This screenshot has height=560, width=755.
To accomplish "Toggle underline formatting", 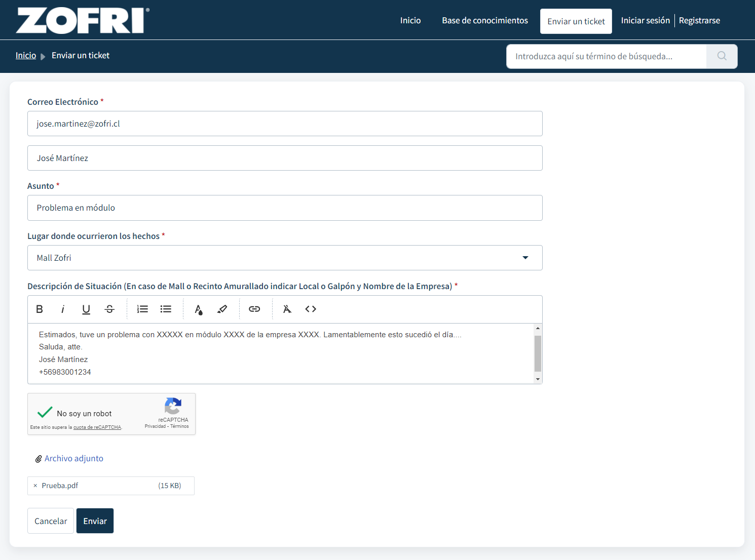I will coord(86,309).
